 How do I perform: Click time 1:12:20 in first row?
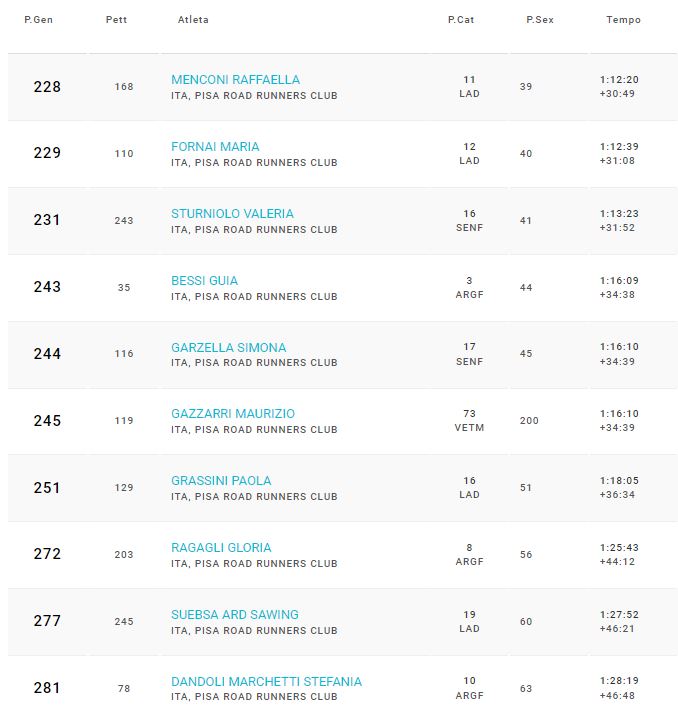[619, 80]
